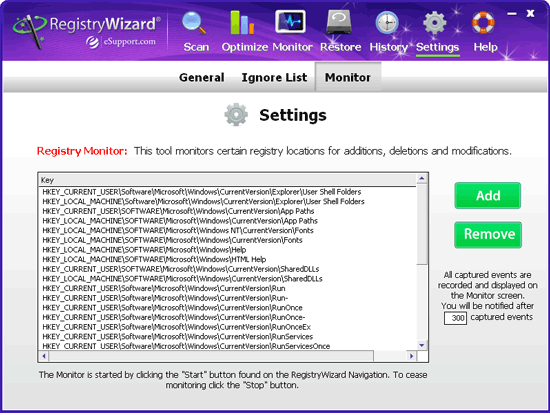The height and width of the screenshot is (415, 550).
Task: Click the Key column header
Action: click(227, 180)
